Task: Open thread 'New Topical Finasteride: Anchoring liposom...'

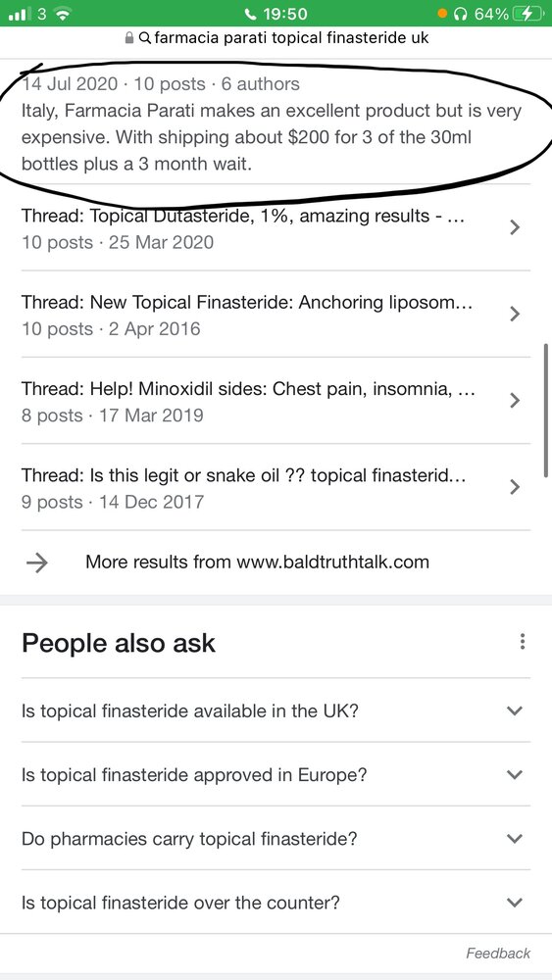Action: click(276, 315)
